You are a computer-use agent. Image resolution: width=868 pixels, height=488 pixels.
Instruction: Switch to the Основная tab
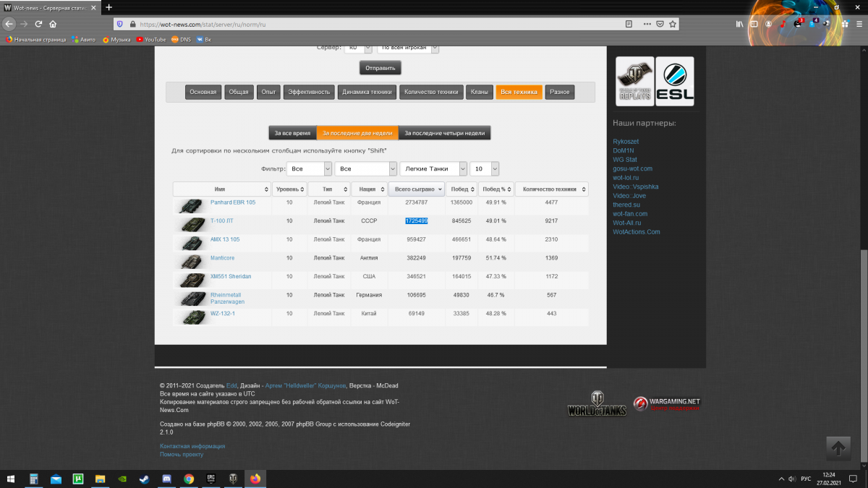click(203, 92)
